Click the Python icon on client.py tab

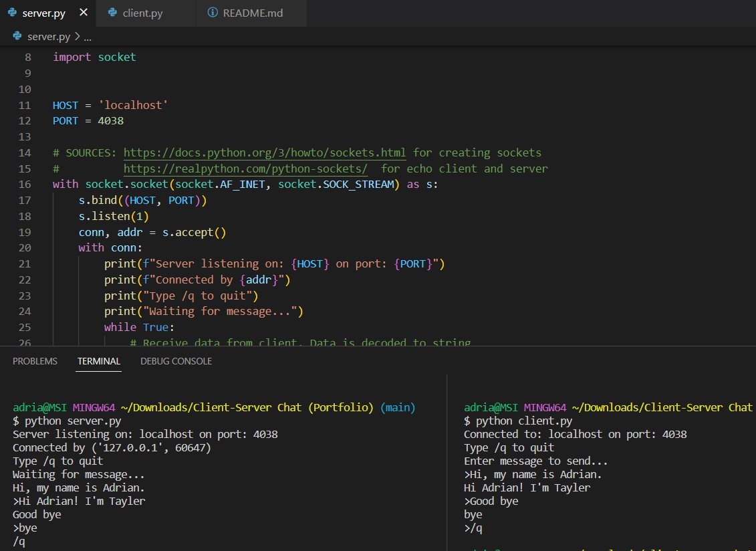pyautogui.click(x=112, y=13)
